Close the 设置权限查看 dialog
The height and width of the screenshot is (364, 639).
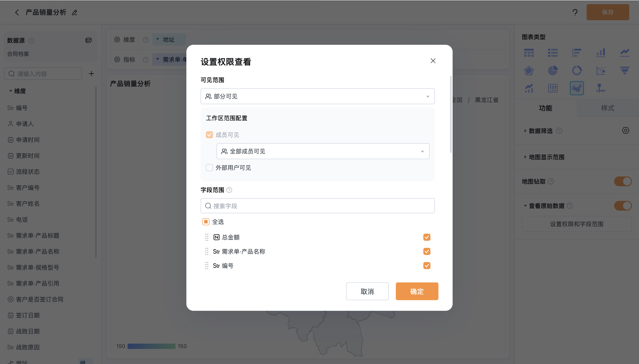(433, 61)
